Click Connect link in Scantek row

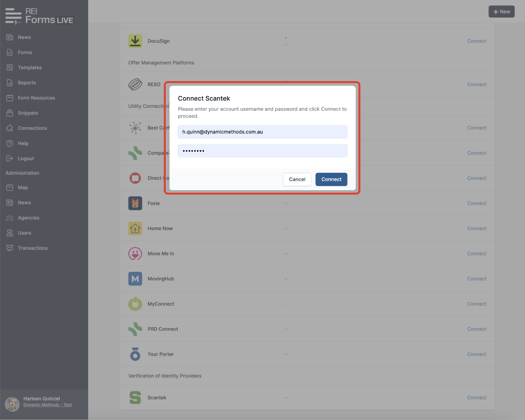click(477, 398)
